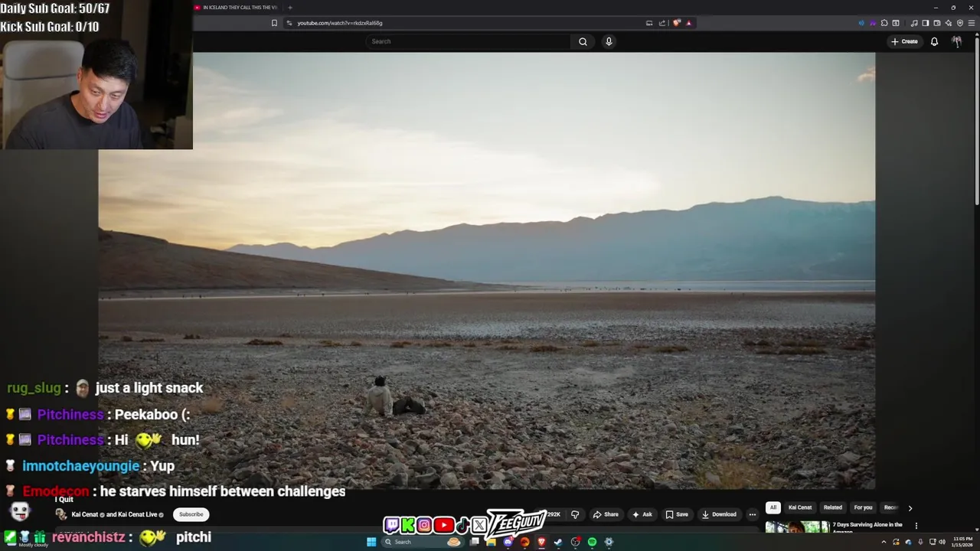Open media control music note icon
The width and height of the screenshot is (980, 551).
pyautogui.click(x=914, y=23)
